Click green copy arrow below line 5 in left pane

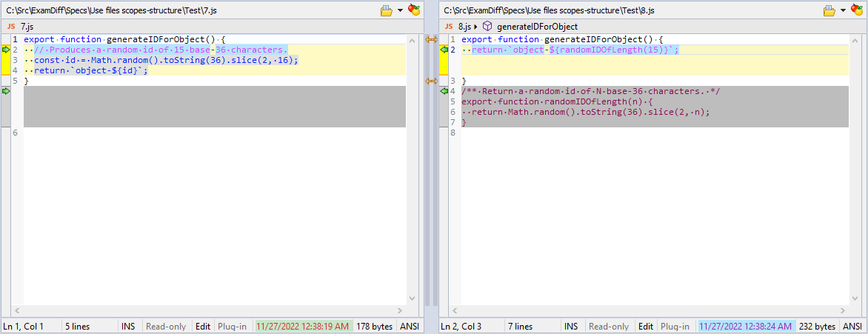tap(6, 91)
